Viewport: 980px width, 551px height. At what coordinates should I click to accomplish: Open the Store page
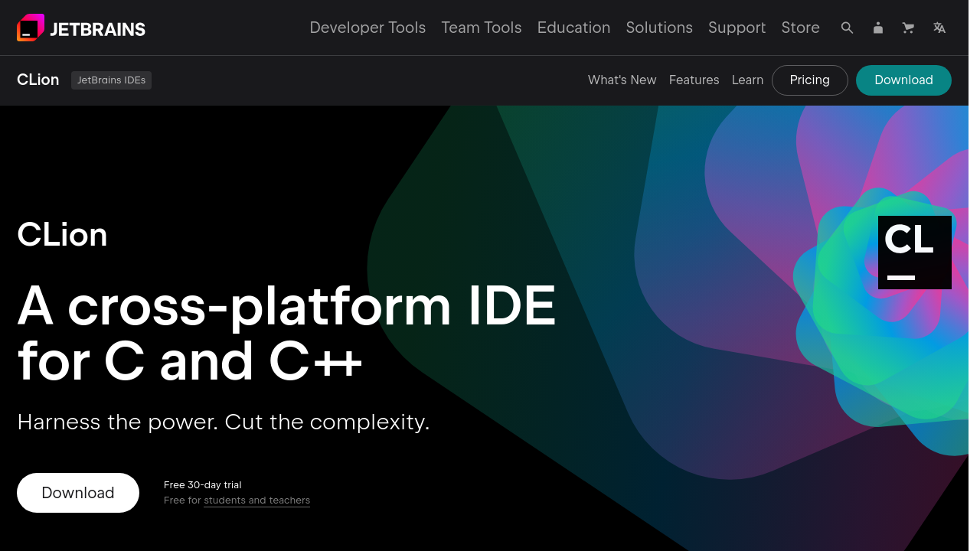(800, 28)
